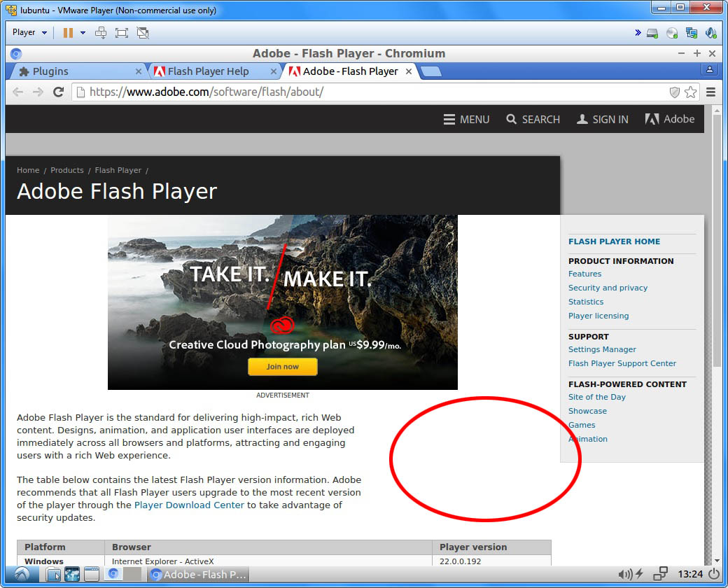Expand the VMware devices chevron arrows
This screenshot has height=588, width=728.
click(638, 32)
